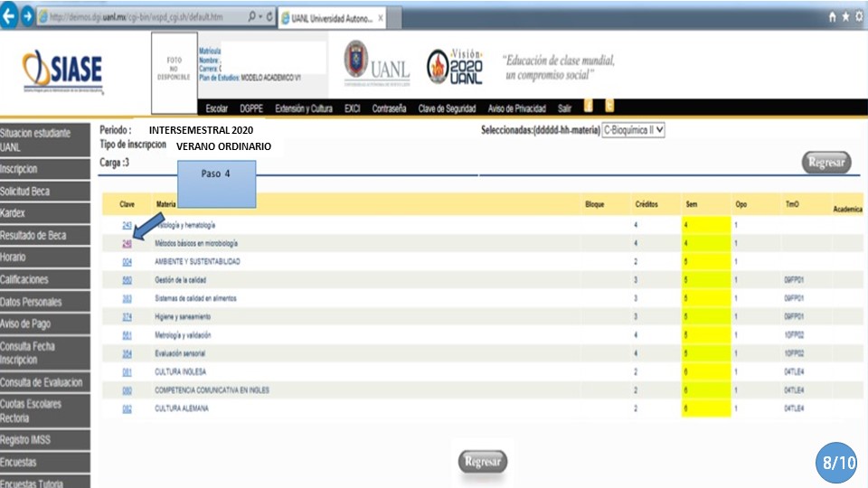Image resolution: width=868 pixels, height=488 pixels.
Task: Open Encuestas in the sidebar
Action: tap(45, 462)
